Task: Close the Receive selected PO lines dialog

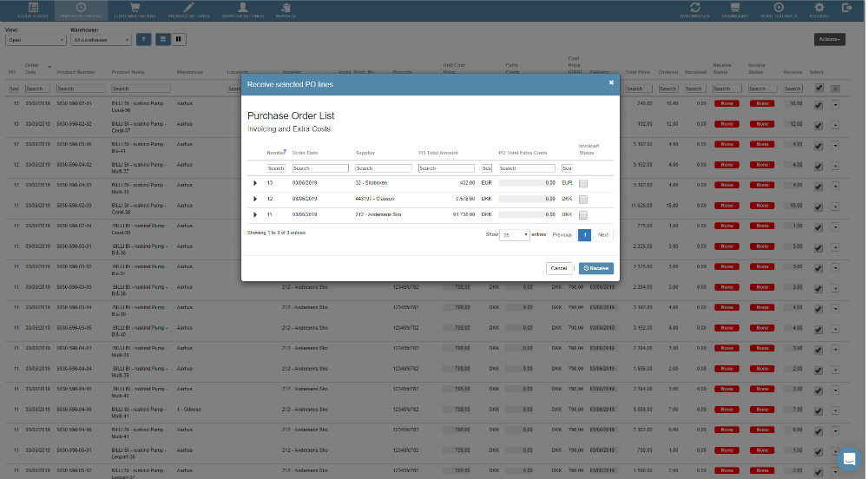Action: point(611,83)
